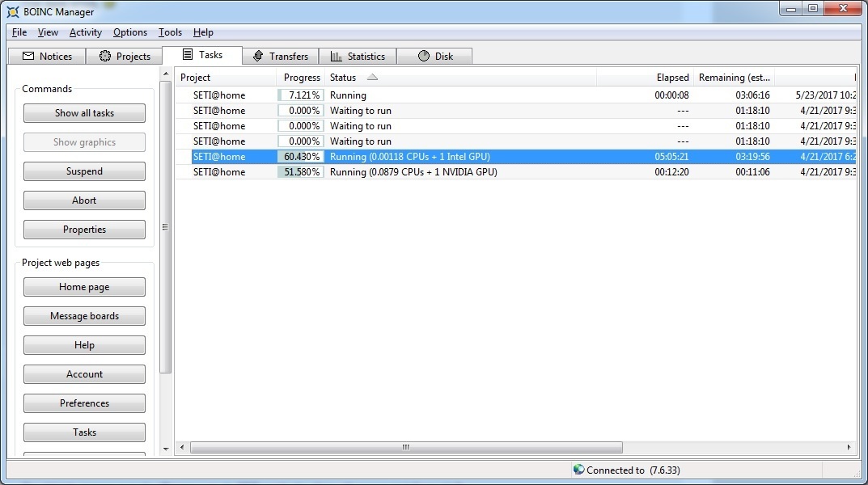Suspend the selected task
This screenshot has width=868, height=485.
coord(84,171)
